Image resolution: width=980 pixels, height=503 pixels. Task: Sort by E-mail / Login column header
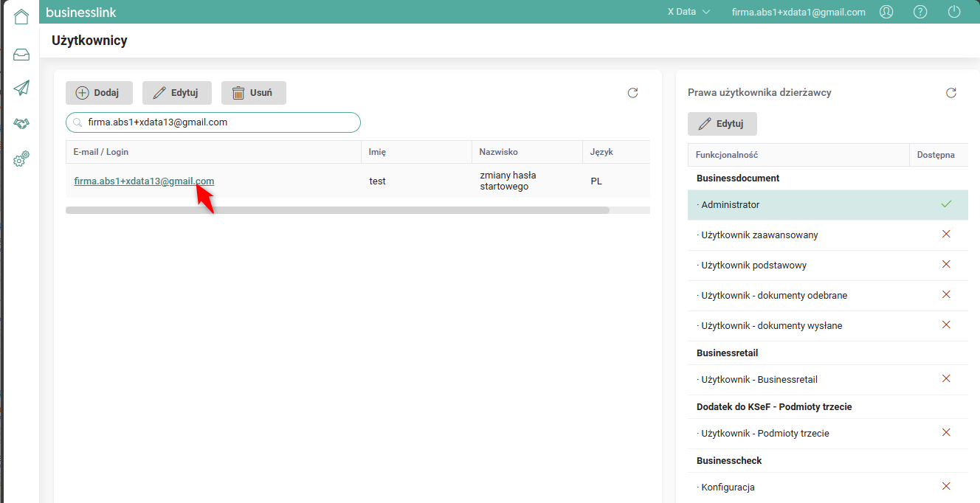point(213,152)
